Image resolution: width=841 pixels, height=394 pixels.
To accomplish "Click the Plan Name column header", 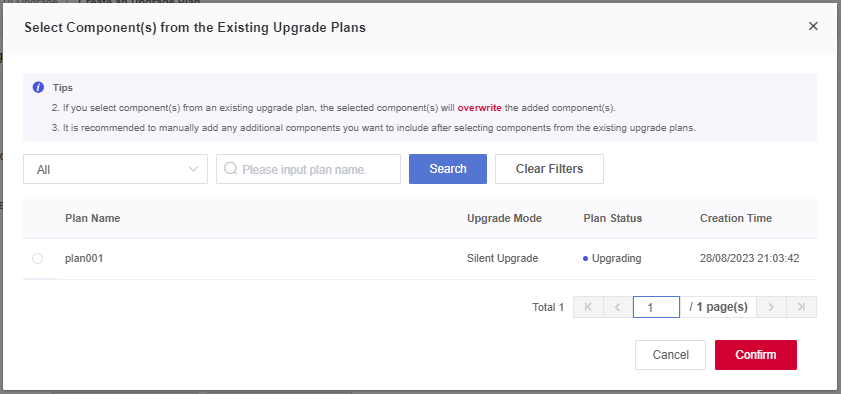I will [93, 218].
